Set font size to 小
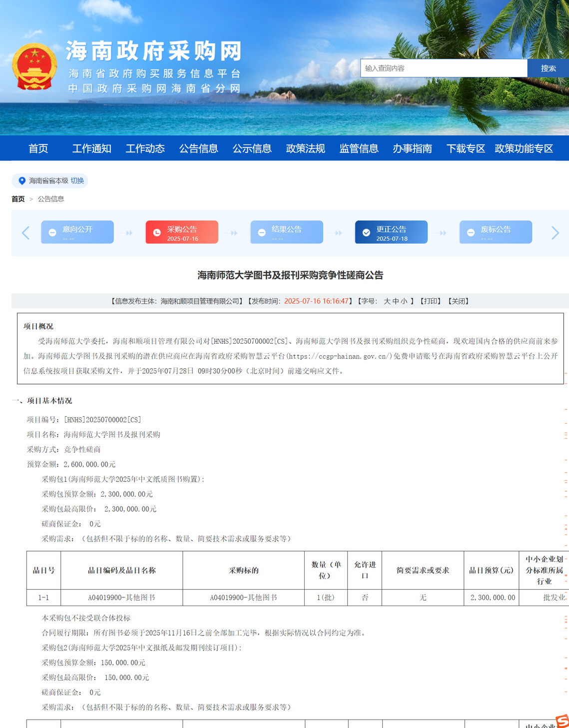 click(404, 301)
